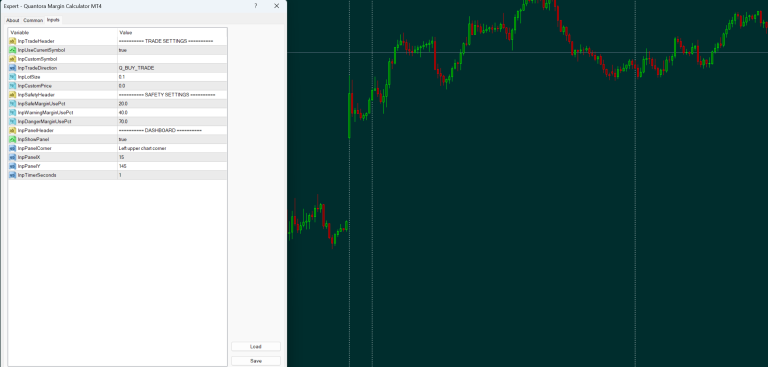Click the boolean icon beside InpUseCurrentSymbol
Image resolution: width=768 pixels, height=367 pixels.
pyautogui.click(x=13, y=50)
